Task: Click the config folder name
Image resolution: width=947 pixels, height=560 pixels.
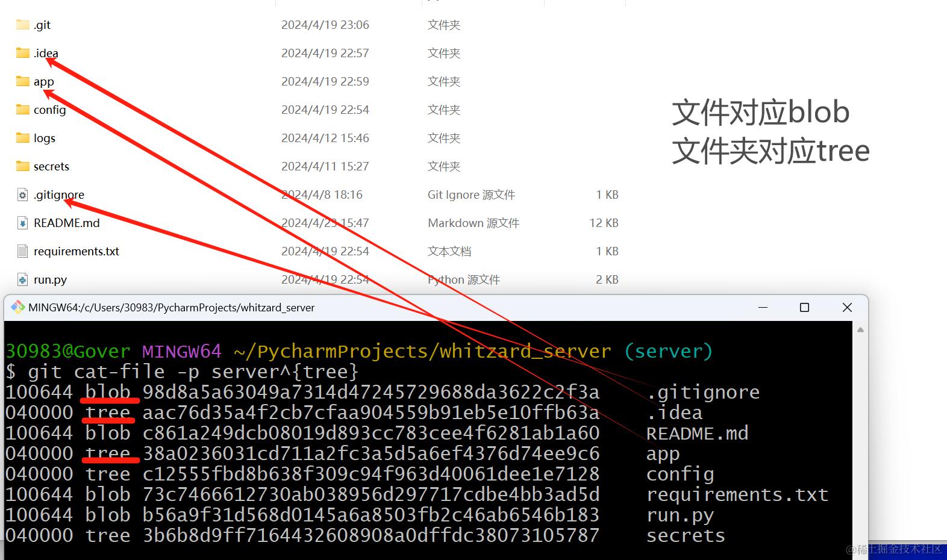Action: point(50,110)
